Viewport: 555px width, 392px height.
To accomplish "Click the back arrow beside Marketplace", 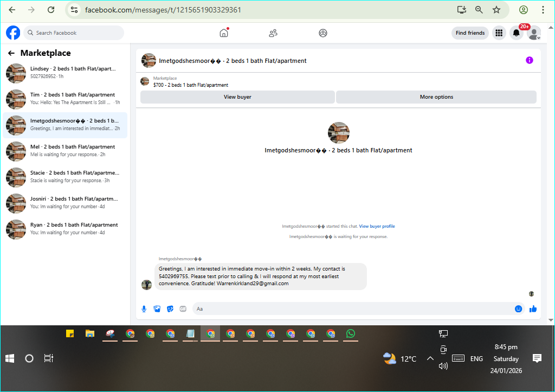I will 11,53.
